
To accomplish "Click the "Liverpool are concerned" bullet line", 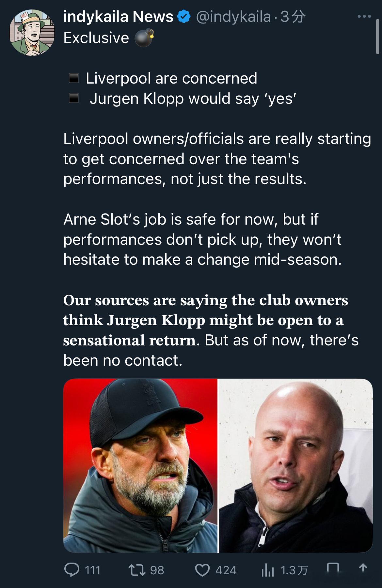I will coord(171,78).
